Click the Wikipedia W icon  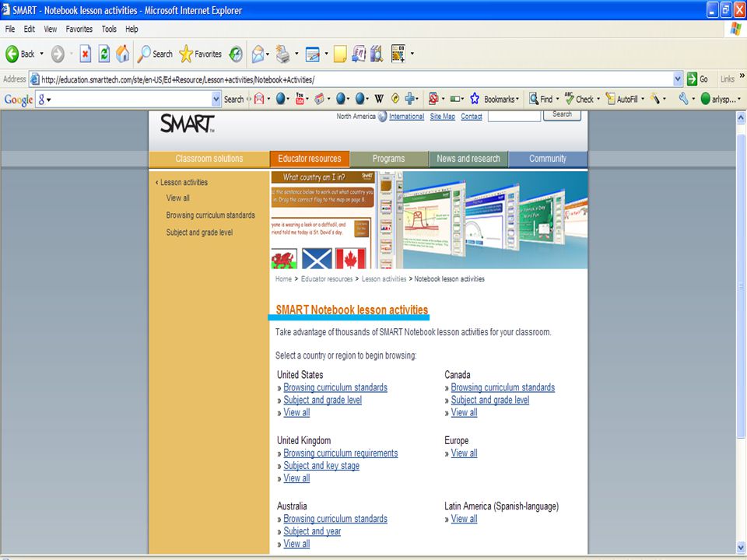pyautogui.click(x=379, y=99)
